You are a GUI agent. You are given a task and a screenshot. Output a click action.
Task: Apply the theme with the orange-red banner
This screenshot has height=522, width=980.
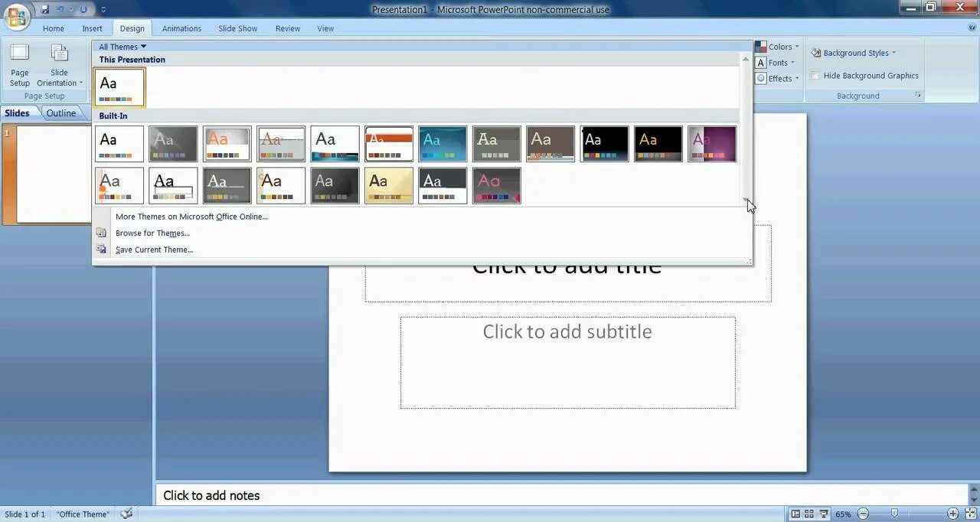389,144
